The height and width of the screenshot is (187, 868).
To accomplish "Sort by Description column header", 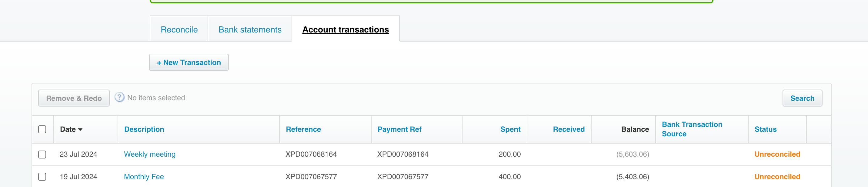I will click(144, 129).
